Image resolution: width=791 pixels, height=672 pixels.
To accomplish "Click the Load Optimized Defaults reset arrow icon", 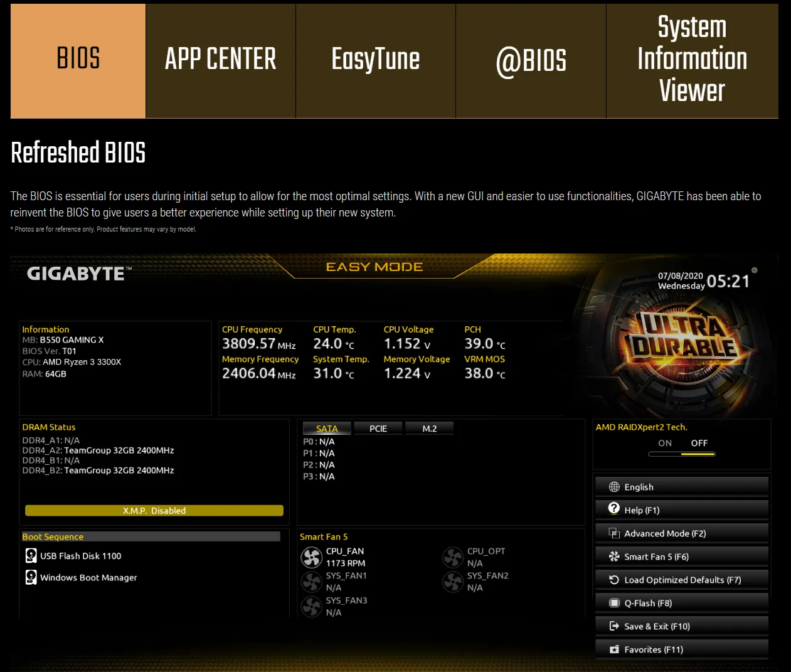I will (614, 580).
